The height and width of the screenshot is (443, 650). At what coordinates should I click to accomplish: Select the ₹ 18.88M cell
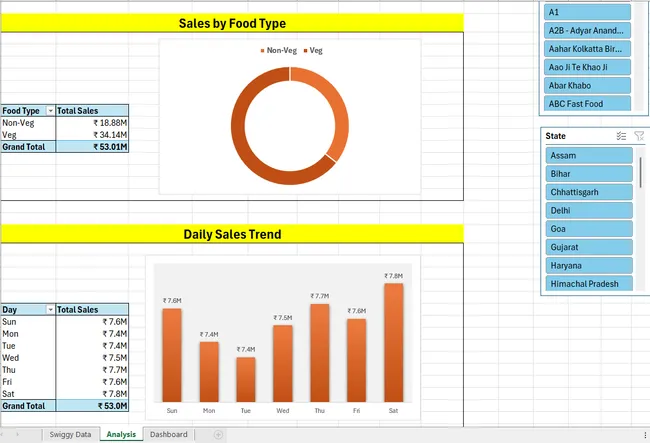tap(92, 123)
